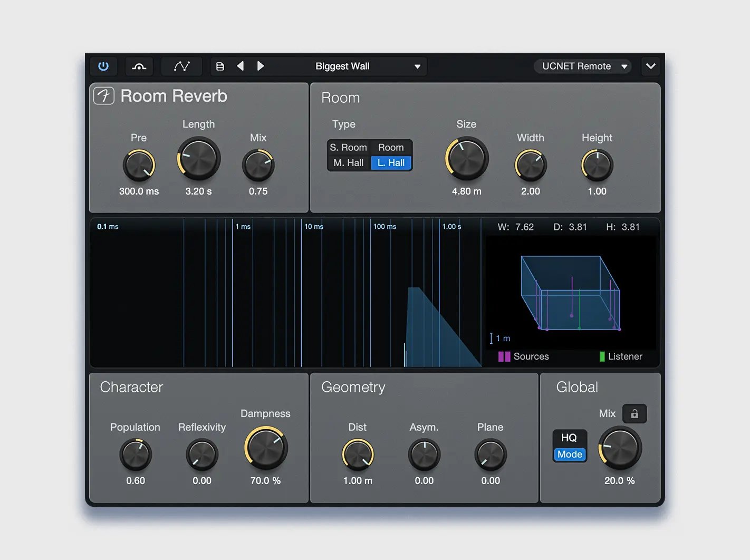Select the envelope curve icon in the toolbar
750x560 pixels.
click(x=139, y=66)
